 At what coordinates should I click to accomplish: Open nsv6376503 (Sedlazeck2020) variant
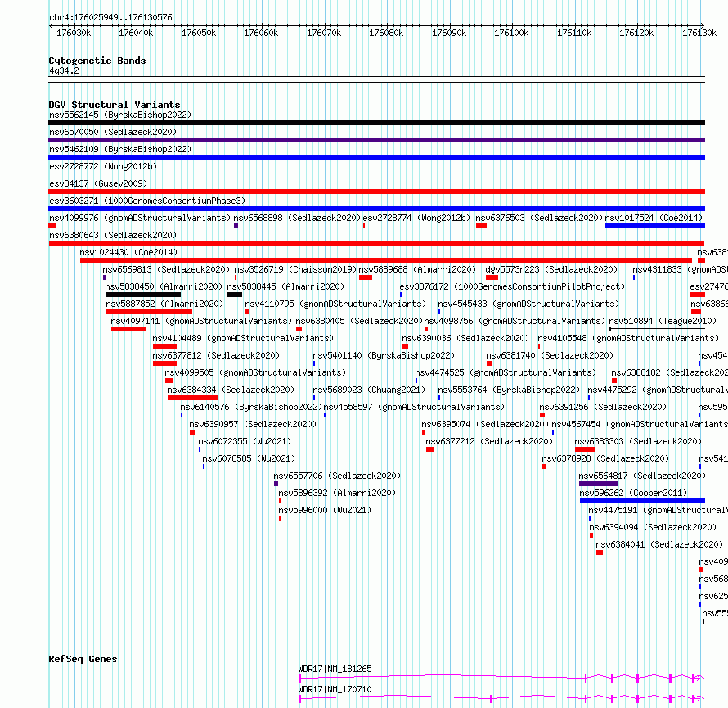click(539, 218)
